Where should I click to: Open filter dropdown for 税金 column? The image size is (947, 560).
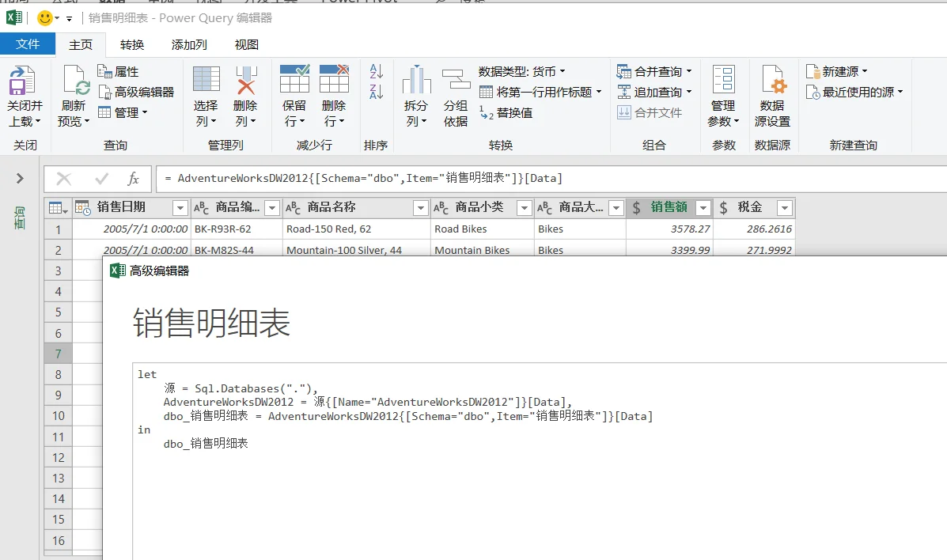pyautogui.click(x=785, y=208)
